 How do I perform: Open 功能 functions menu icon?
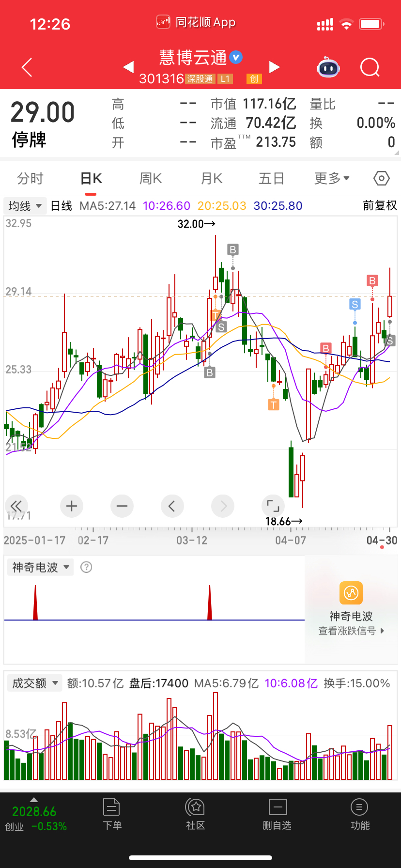360,814
